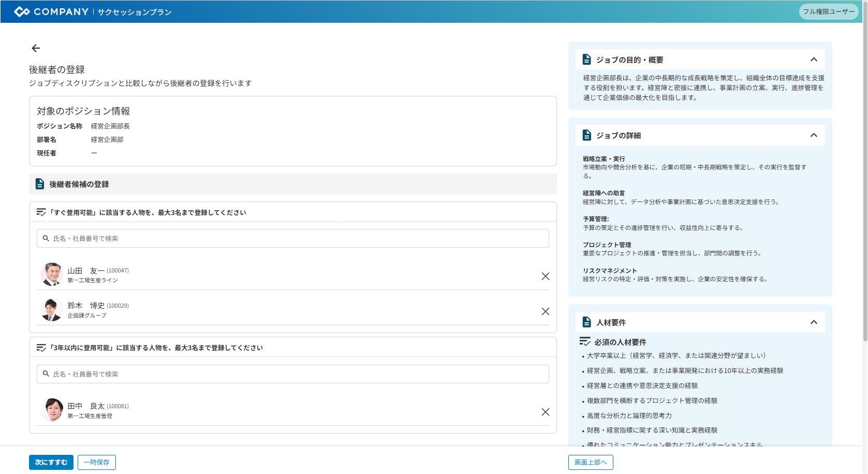Click the 後継者候補の登録 document icon
The image size is (868, 474).
pyautogui.click(x=40, y=184)
